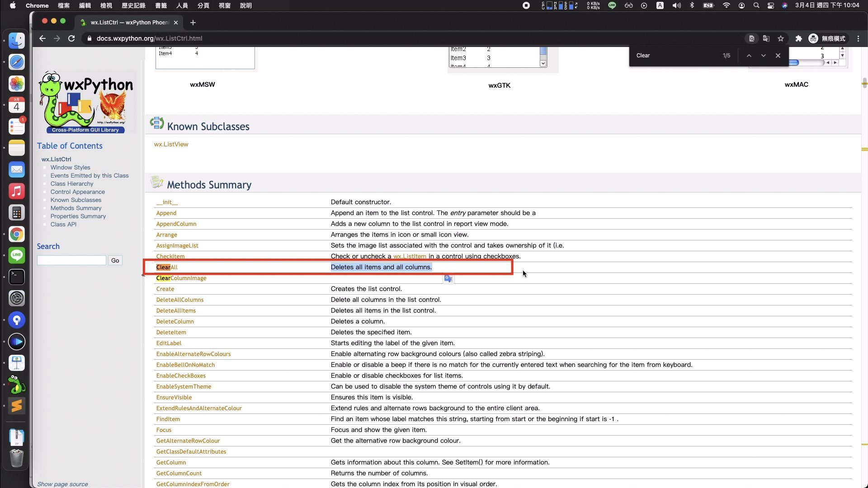Go to previous find result arrow

click(x=749, y=56)
